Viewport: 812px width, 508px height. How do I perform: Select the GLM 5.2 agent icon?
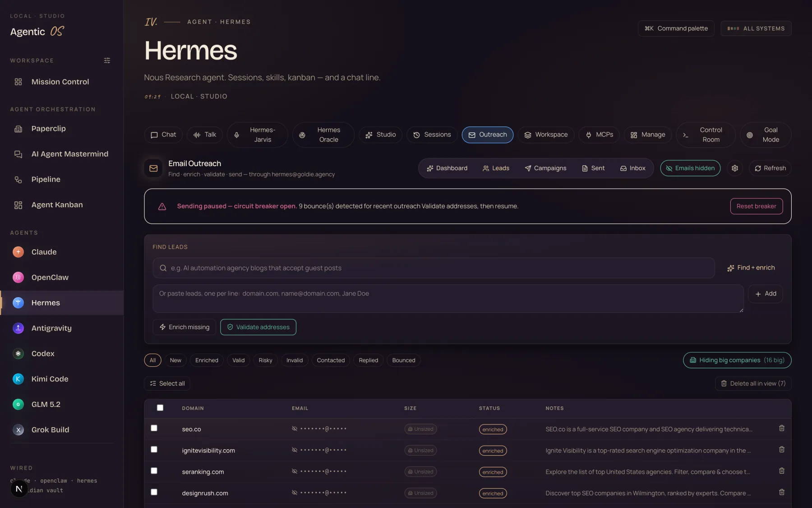(x=18, y=404)
